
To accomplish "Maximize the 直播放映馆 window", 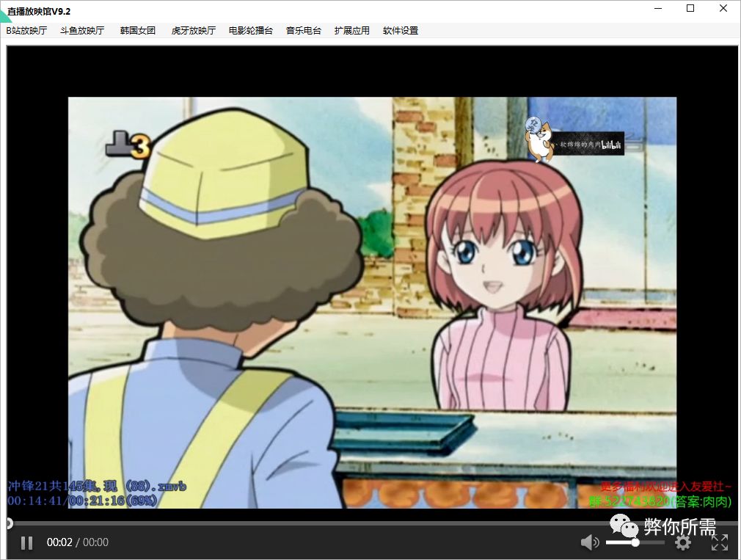I will point(690,8).
